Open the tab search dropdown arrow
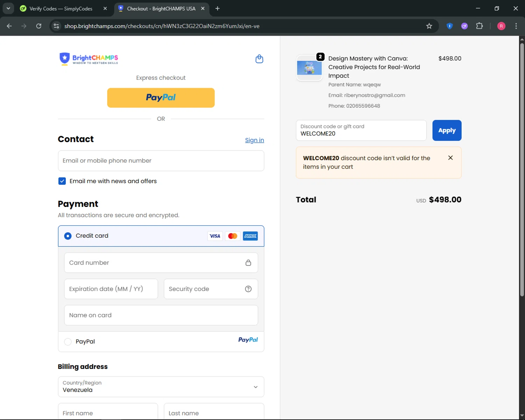Viewport: 525px width, 420px height. (8, 8)
